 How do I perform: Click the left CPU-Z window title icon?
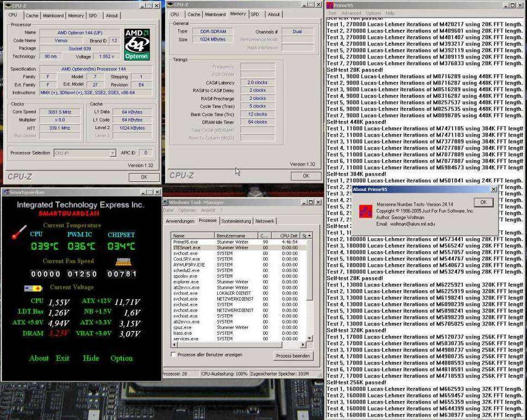[x=8, y=6]
